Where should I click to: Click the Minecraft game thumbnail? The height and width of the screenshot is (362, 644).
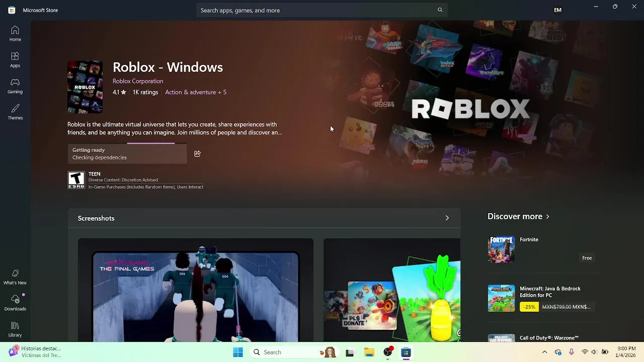(x=501, y=298)
